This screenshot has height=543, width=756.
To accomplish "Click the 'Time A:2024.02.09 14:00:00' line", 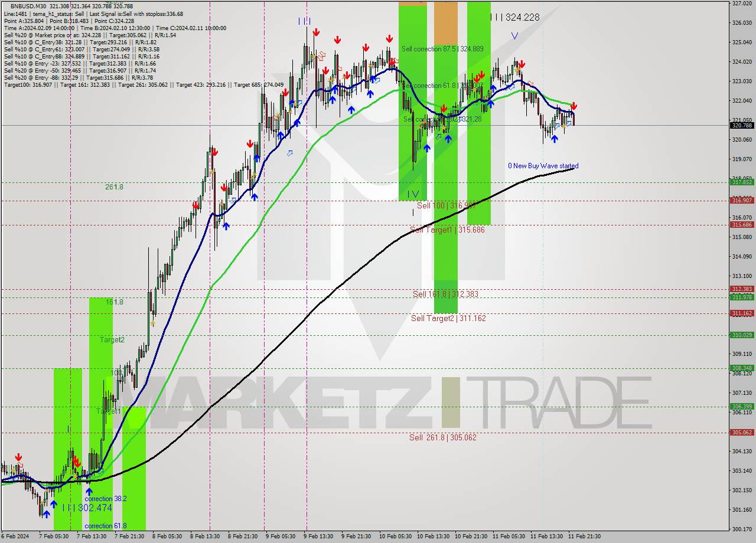I will coord(115,28).
